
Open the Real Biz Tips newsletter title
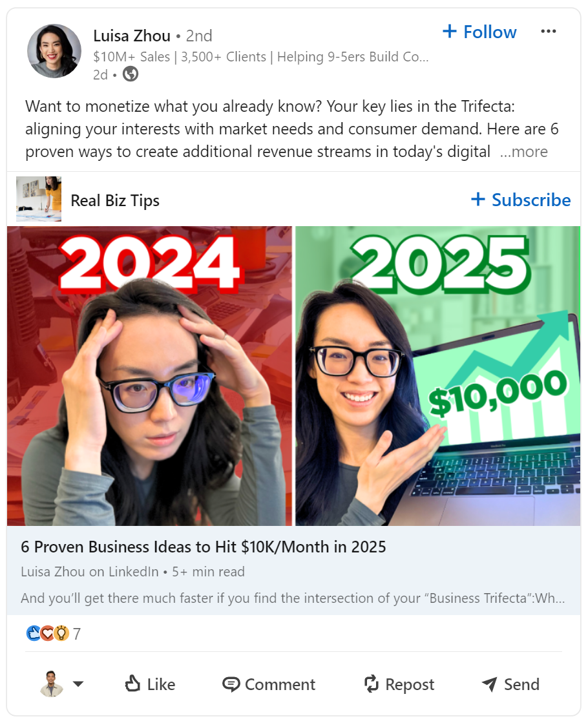coord(115,200)
